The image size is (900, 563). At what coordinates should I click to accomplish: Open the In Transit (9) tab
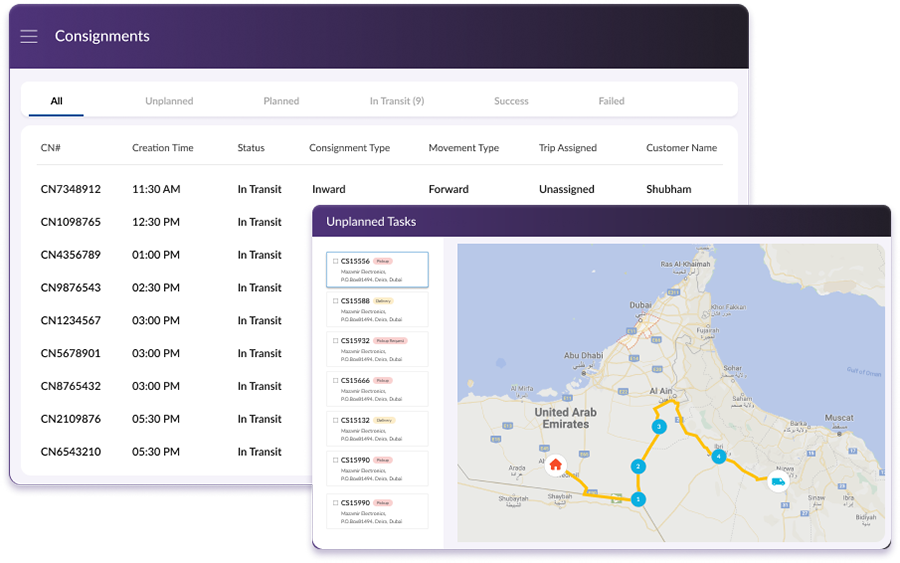(x=396, y=101)
